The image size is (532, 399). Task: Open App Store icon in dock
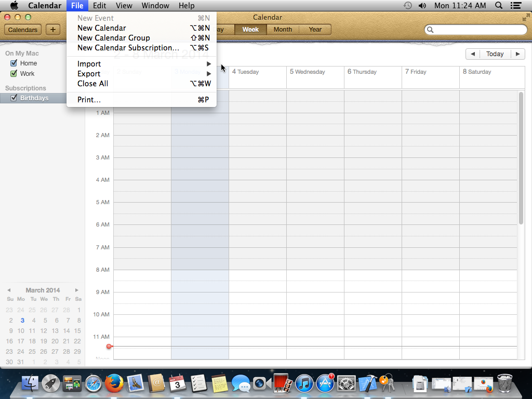click(325, 383)
